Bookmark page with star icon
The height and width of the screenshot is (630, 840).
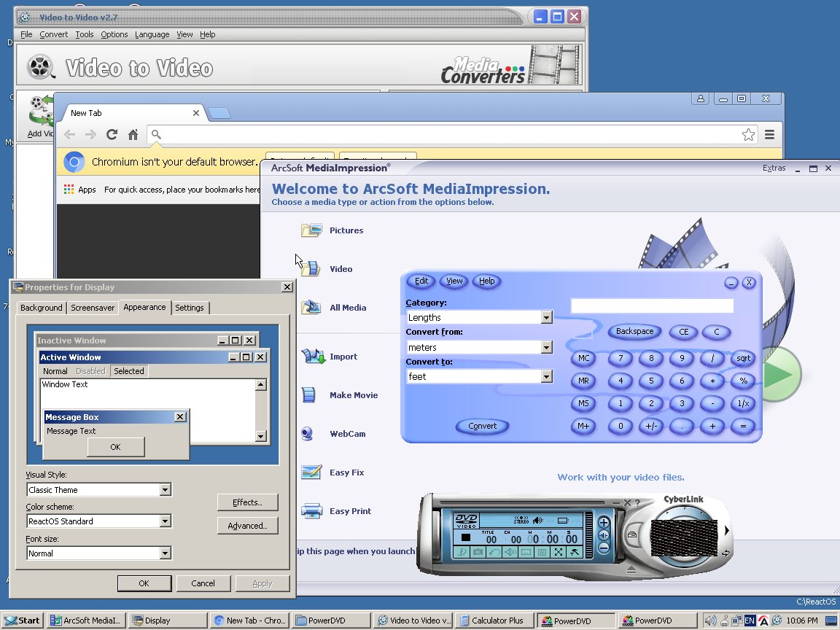[748, 134]
